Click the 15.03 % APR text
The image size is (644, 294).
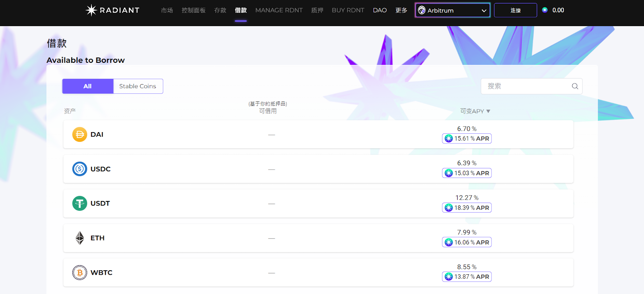coord(472,173)
